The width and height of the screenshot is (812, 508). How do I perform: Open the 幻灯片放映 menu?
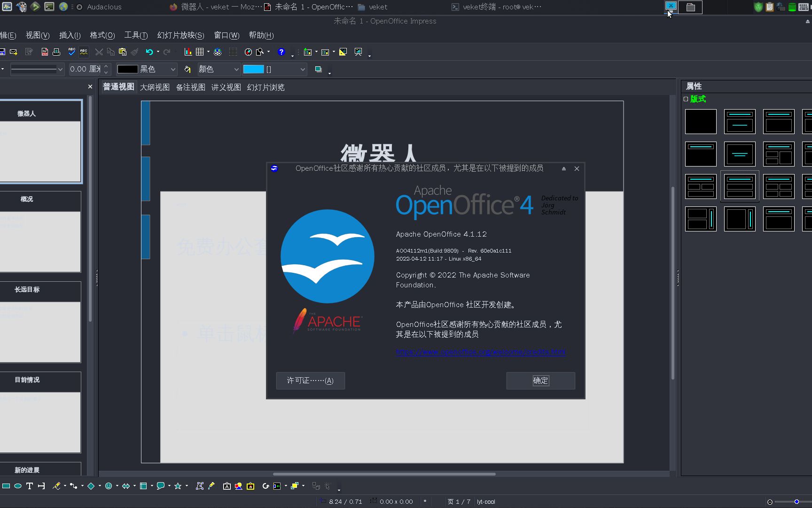point(180,35)
